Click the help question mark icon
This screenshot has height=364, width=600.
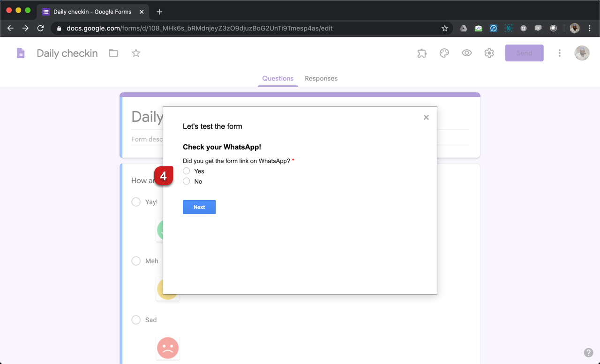(588, 353)
